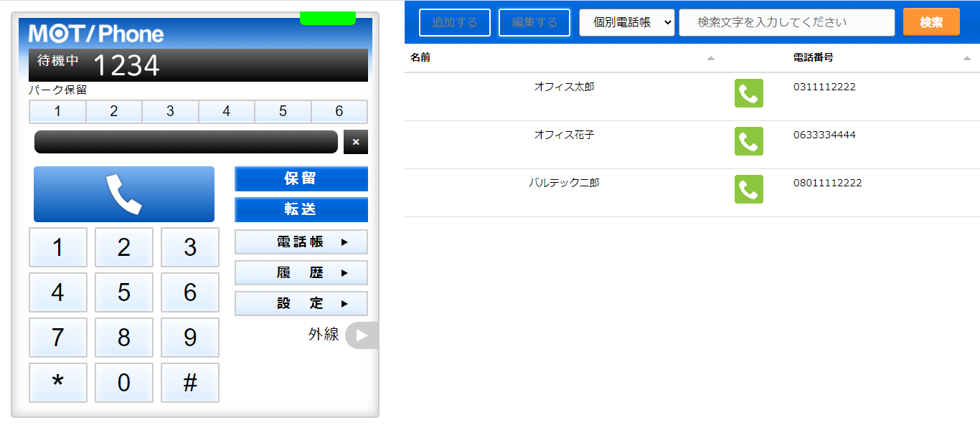Select park hold slot 6
Screen dimensions: 980x430
(339, 112)
